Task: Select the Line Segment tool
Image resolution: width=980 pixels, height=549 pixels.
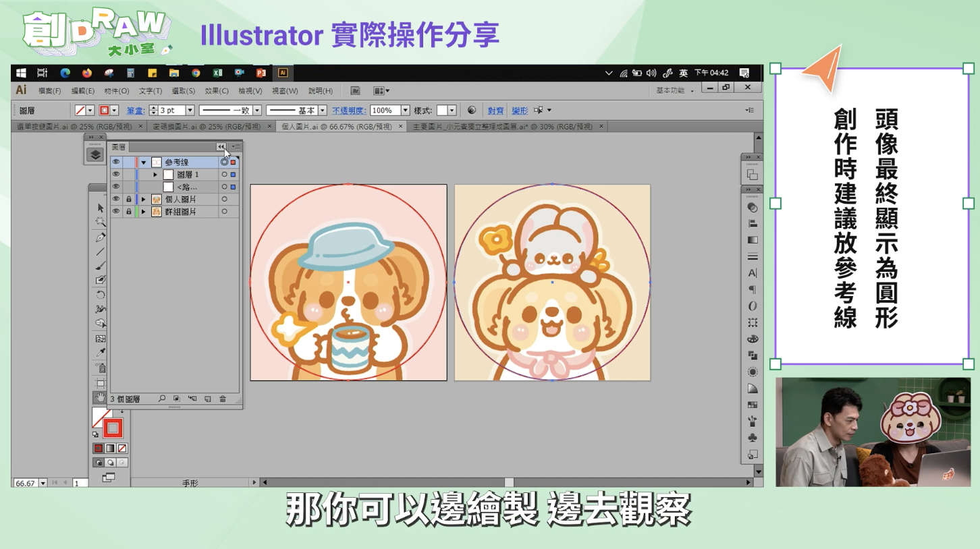Action: (x=101, y=252)
